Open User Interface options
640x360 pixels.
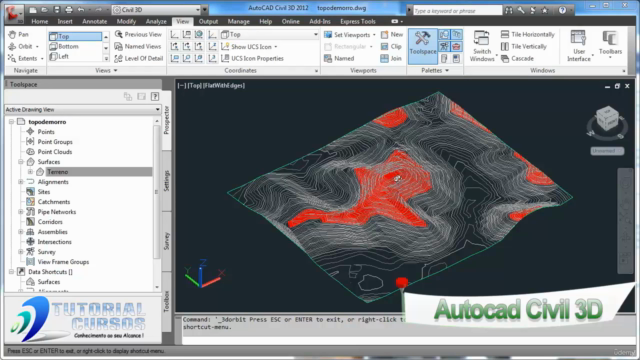pos(579,46)
